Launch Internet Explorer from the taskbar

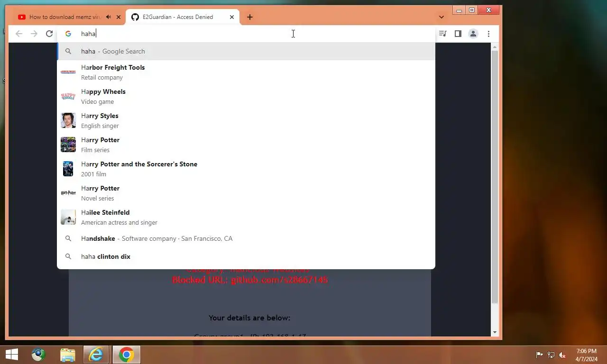click(96, 355)
